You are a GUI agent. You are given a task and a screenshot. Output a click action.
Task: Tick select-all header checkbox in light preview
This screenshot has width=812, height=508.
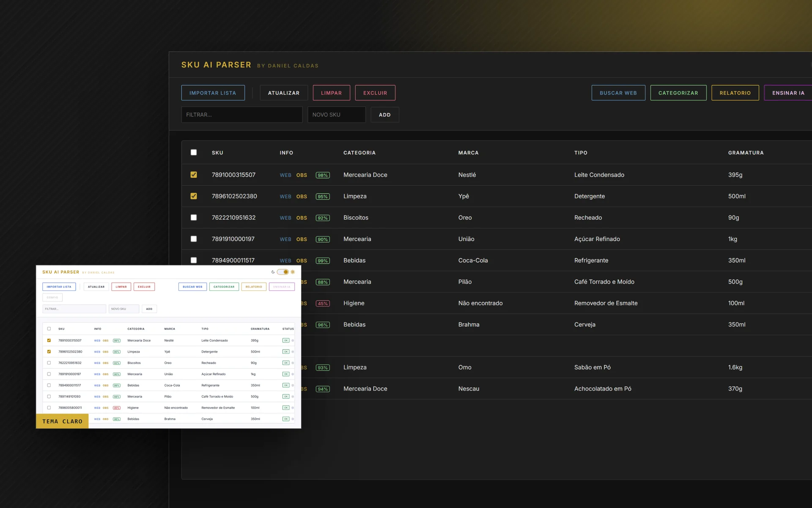click(49, 329)
